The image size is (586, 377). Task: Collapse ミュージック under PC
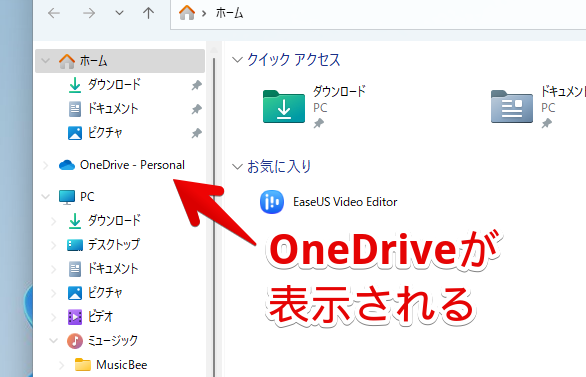point(53,340)
